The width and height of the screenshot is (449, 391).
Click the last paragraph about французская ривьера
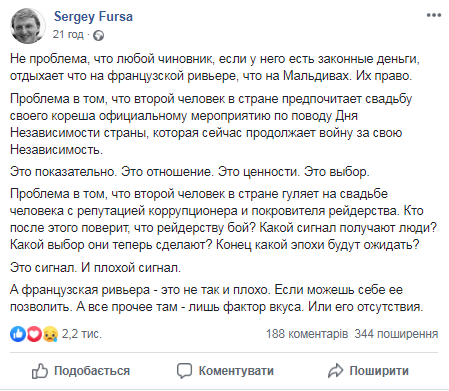[x=217, y=298]
